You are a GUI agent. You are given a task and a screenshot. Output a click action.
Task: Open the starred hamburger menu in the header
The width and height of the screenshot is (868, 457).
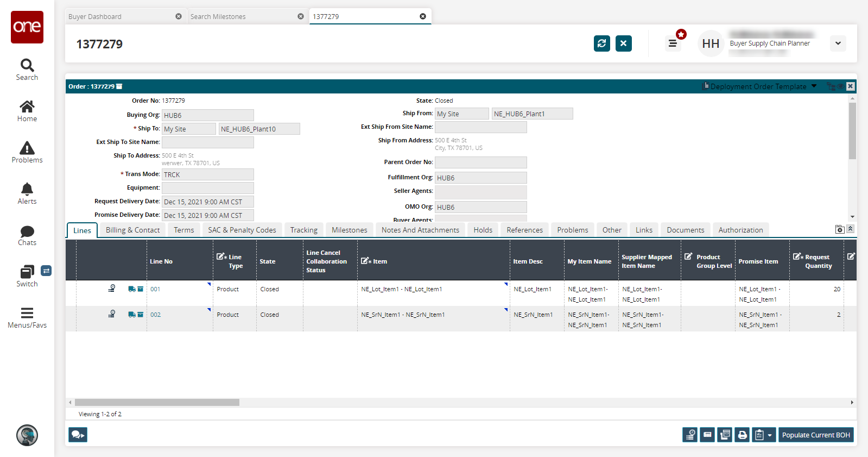pyautogui.click(x=673, y=43)
